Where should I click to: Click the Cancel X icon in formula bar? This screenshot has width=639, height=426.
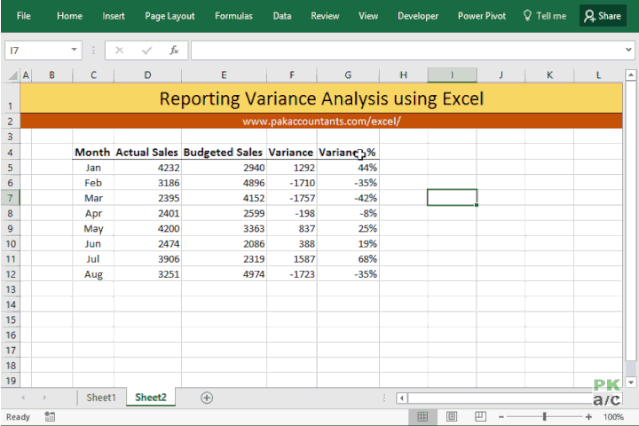click(x=119, y=50)
